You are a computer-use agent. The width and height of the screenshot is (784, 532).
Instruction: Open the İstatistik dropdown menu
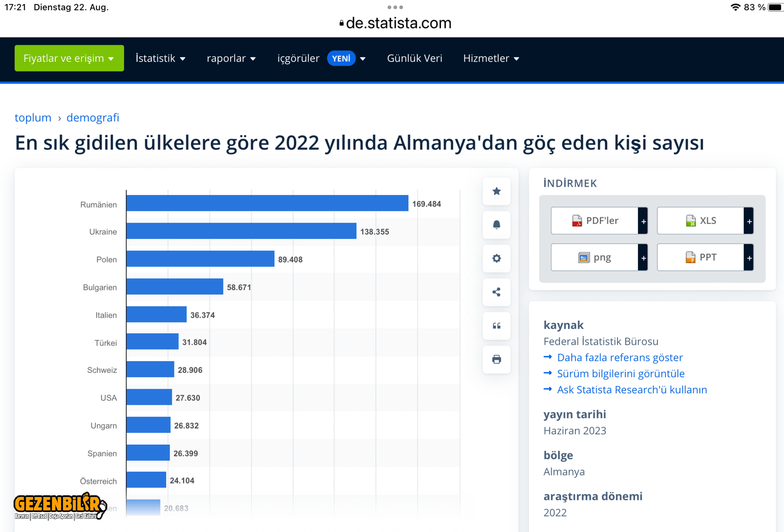pos(160,58)
